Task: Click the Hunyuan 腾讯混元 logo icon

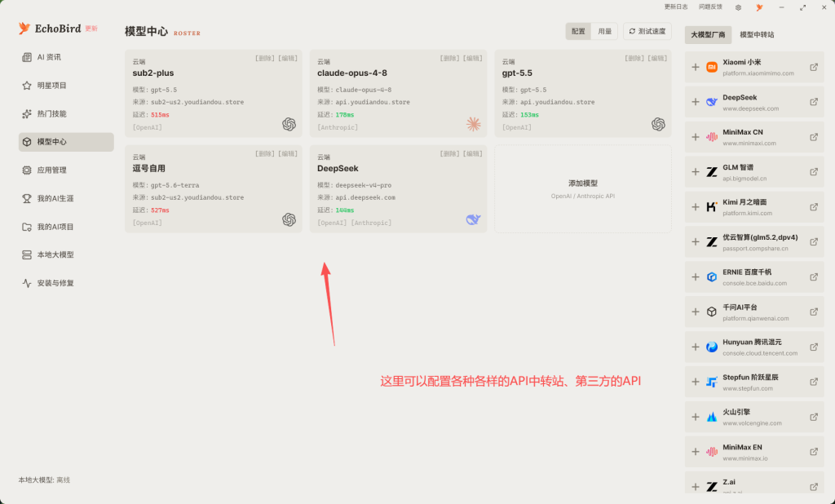Action: click(711, 347)
